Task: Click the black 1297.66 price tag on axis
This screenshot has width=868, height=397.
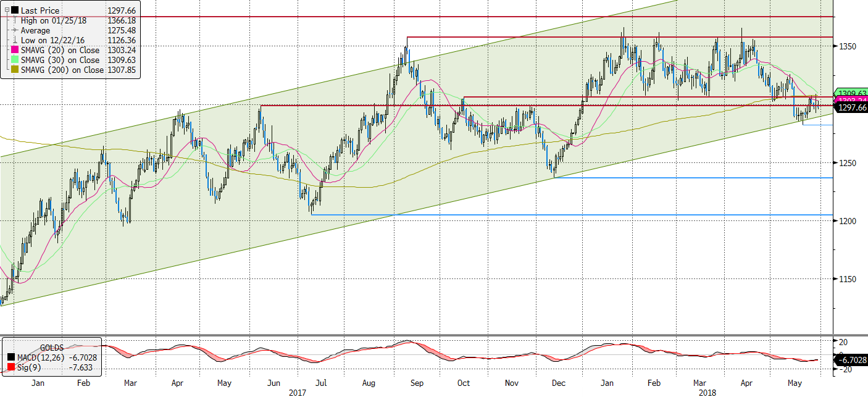Action: (x=851, y=107)
